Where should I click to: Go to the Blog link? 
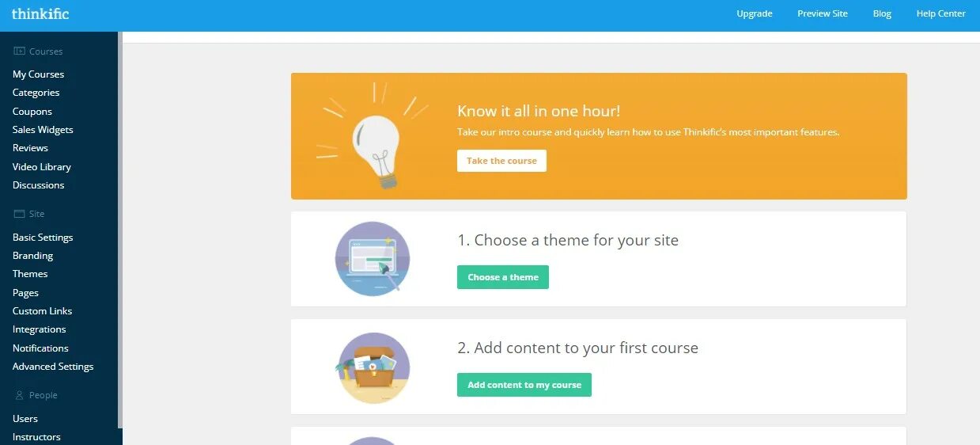coord(882,13)
